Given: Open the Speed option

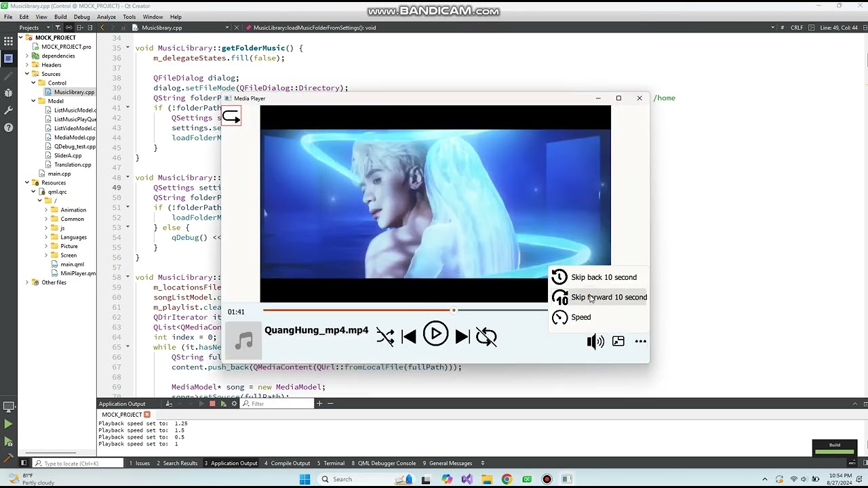Looking at the screenshot, I should point(597,317).
